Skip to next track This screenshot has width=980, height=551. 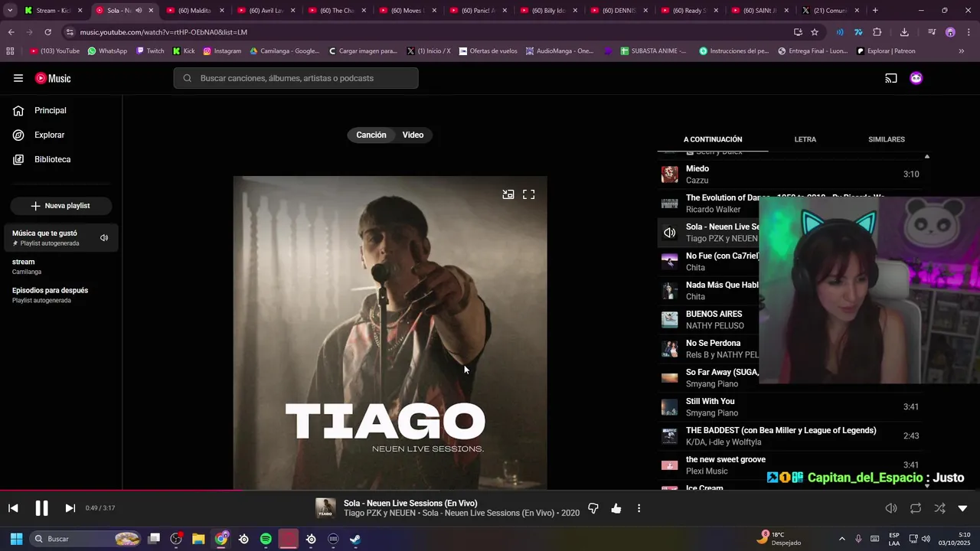click(x=70, y=508)
